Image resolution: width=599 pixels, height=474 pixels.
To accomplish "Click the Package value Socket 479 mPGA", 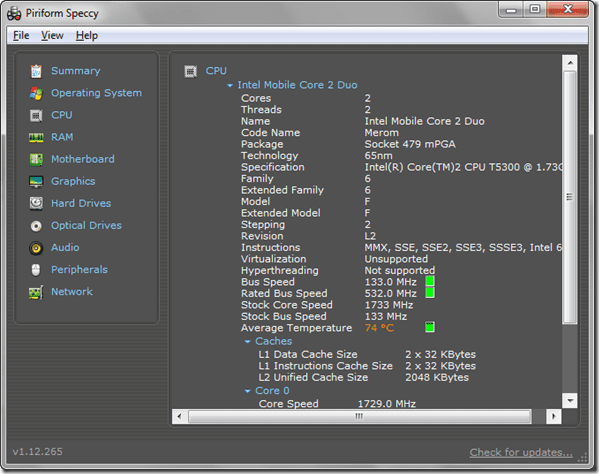I will [x=410, y=144].
